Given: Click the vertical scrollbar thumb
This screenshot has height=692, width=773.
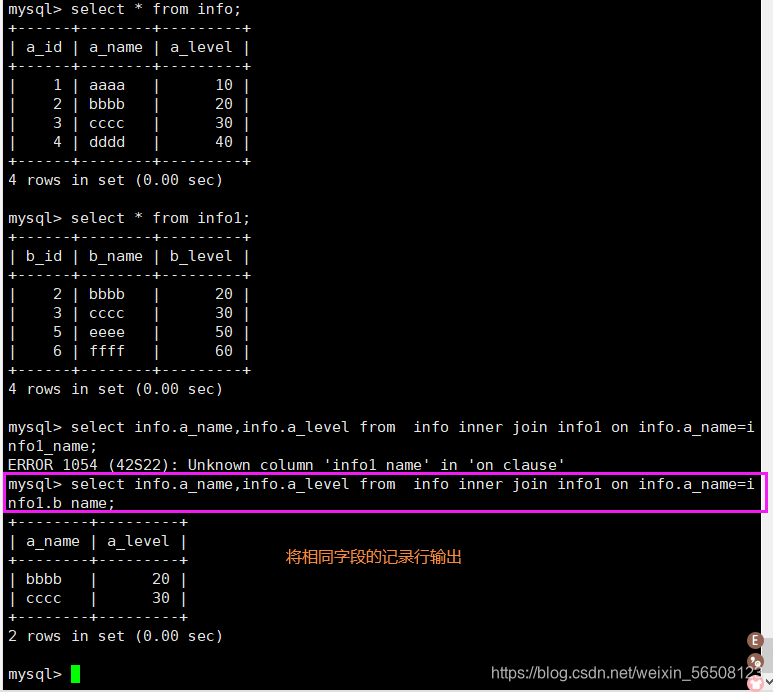Looking at the screenshot, I should coord(769,656).
